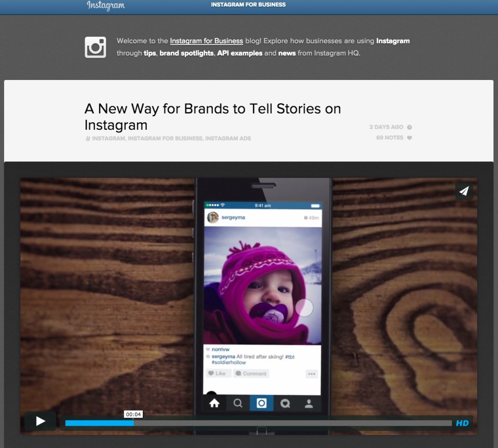The width and height of the screenshot is (498, 448).
Task: Open the Instagram for Business header tab
Action: tap(248, 5)
